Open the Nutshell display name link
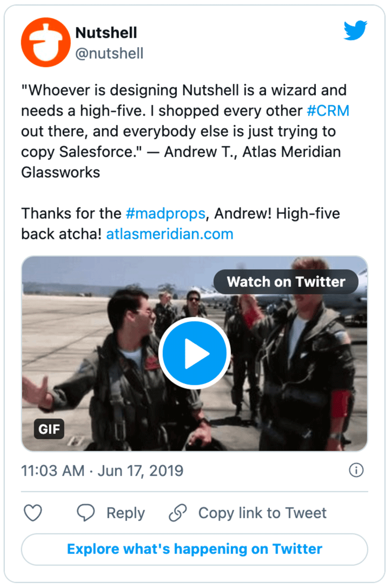This screenshot has height=588, width=390. (106, 32)
